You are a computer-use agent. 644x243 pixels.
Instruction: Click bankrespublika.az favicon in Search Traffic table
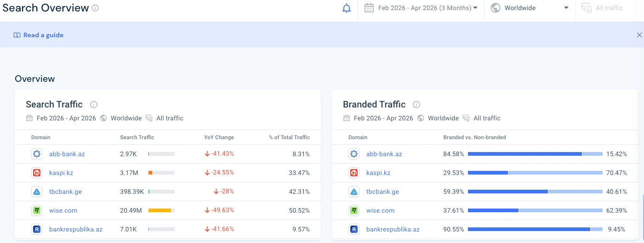(x=37, y=229)
